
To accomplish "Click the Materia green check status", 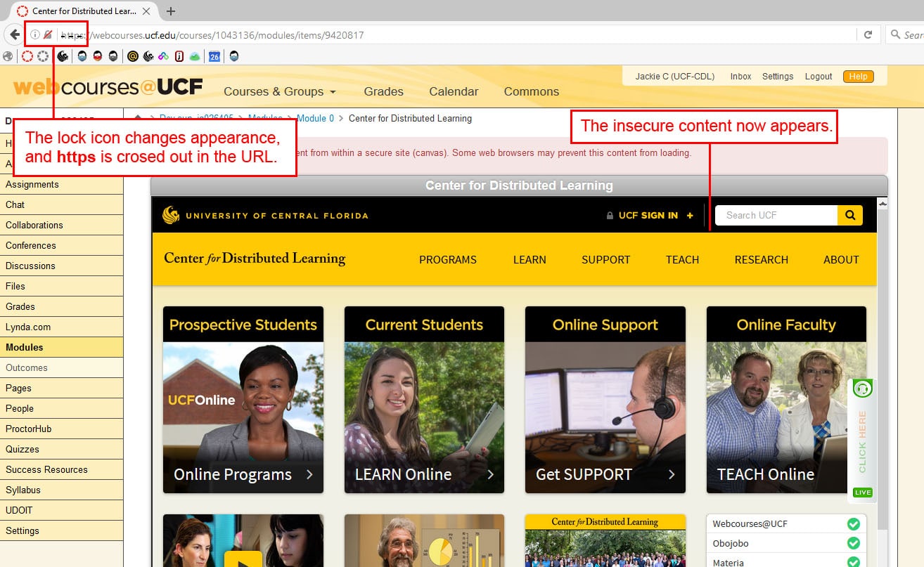I will click(x=854, y=562).
